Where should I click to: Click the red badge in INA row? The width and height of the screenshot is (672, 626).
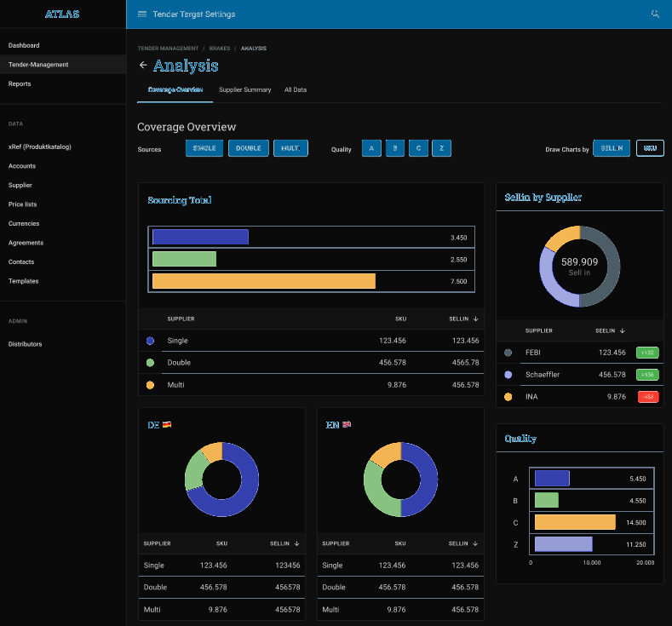tap(648, 397)
